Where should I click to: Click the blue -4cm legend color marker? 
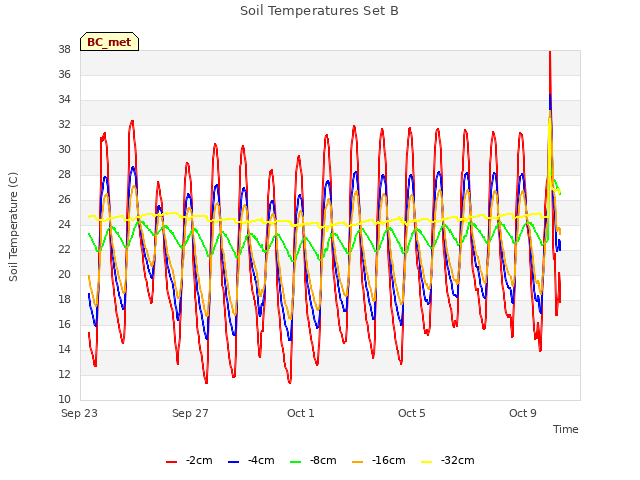pyautogui.click(x=233, y=462)
